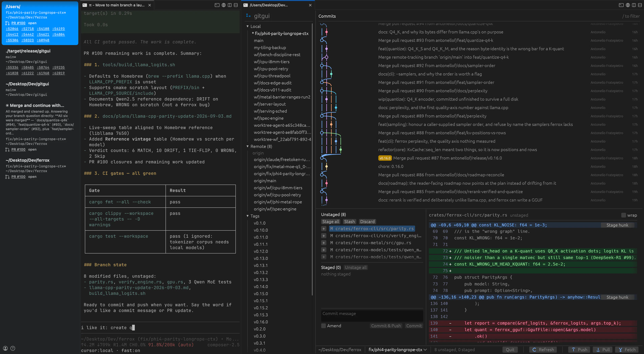644x354 pixels.
Task: Click the Push button
Action: point(579,349)
